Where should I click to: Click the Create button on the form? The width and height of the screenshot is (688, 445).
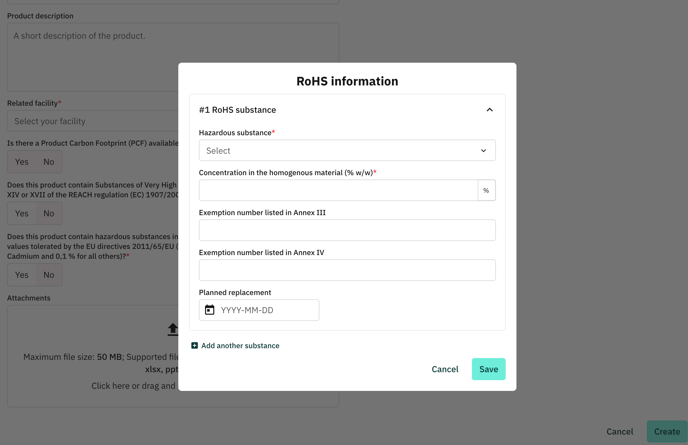tap(667, 431)
